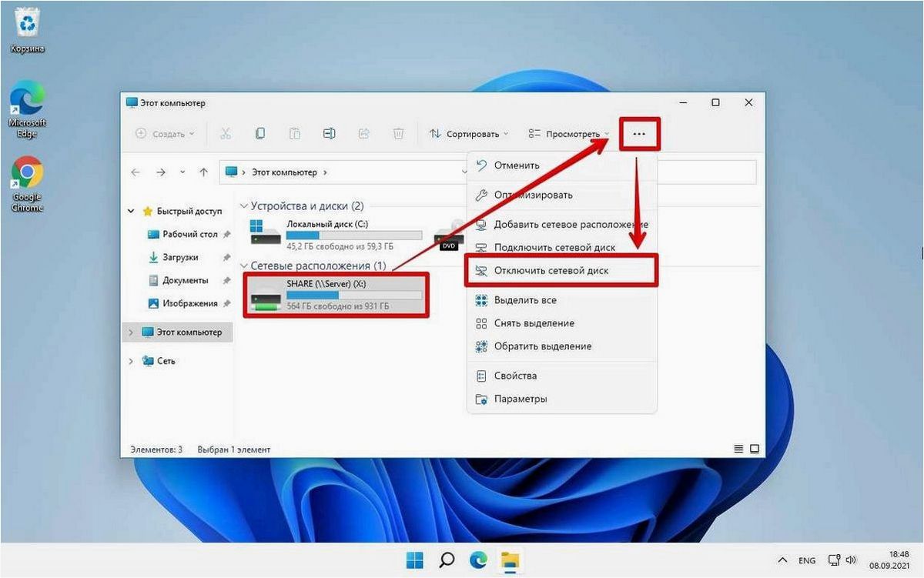Open the Windows Start button on the taskbar
Screen dimensions: 924x578
pos(414,560)
